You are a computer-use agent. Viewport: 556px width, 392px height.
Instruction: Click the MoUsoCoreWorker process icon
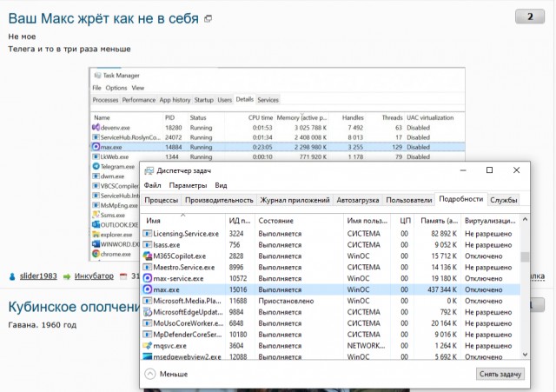tap(147, 323)
